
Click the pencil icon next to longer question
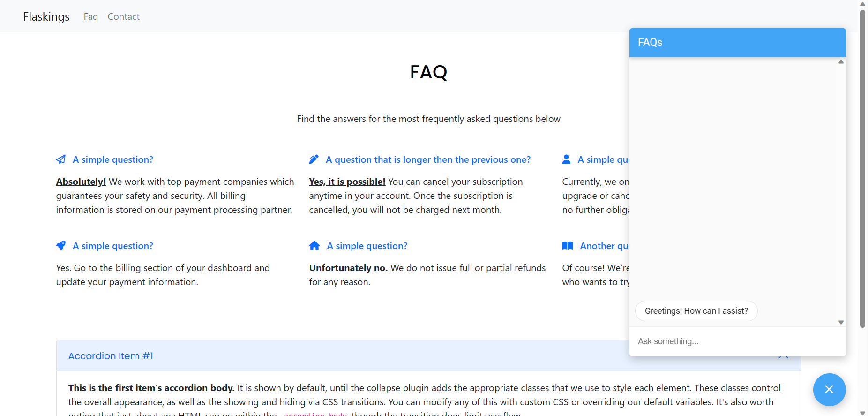[x=314, y=159]
